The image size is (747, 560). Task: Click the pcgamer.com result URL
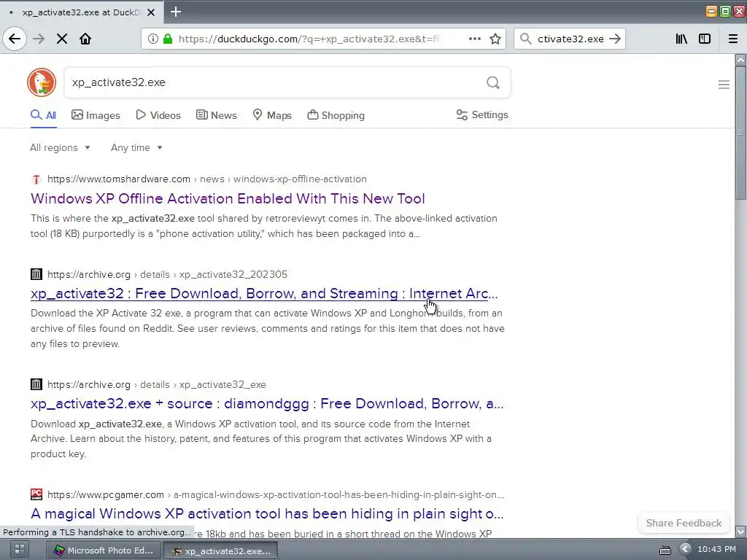point(275,495)
